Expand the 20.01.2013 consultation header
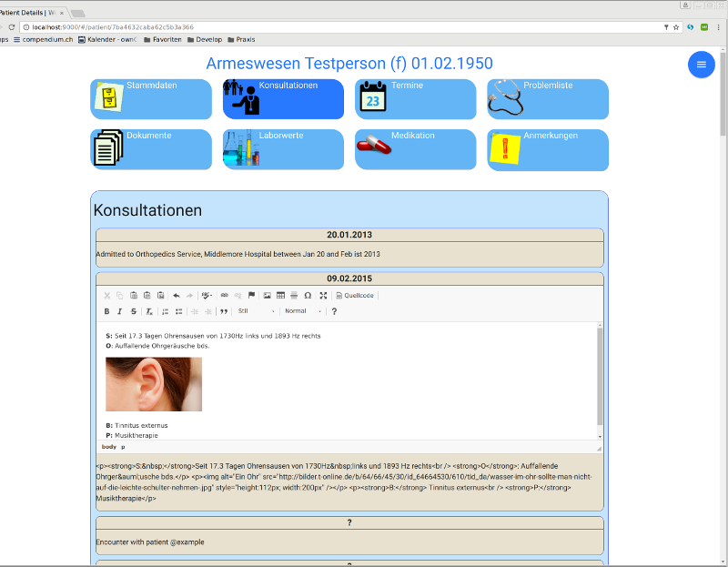This screenshot has height=567, width=728. click(x=349, y=235)
